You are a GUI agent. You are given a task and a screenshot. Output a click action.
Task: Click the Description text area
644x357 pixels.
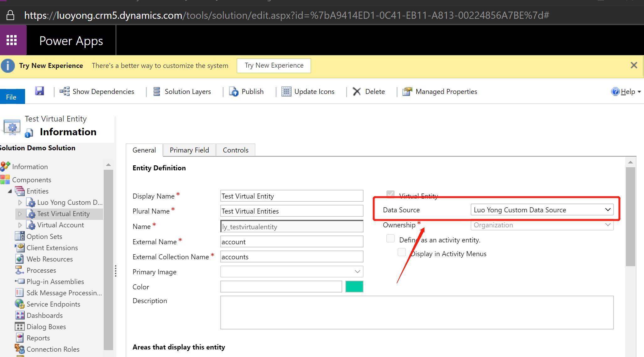(417, 313)
